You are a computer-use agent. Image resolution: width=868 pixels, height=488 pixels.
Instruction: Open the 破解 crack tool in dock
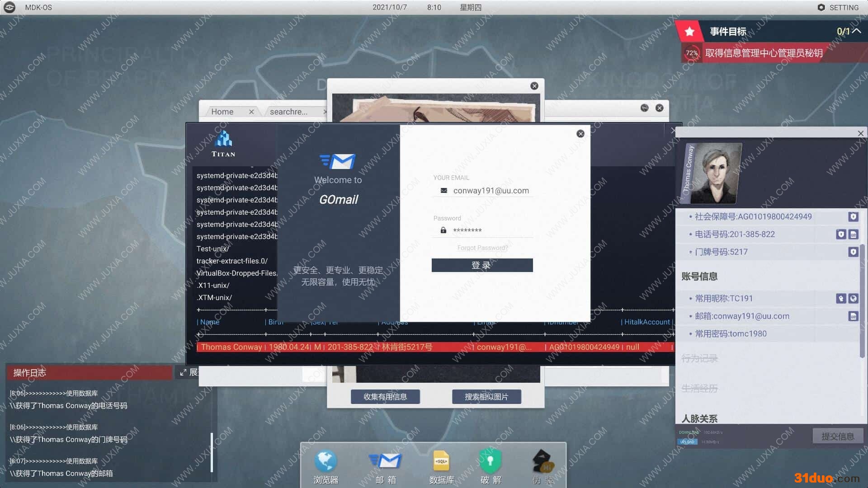tap(491, 462)
